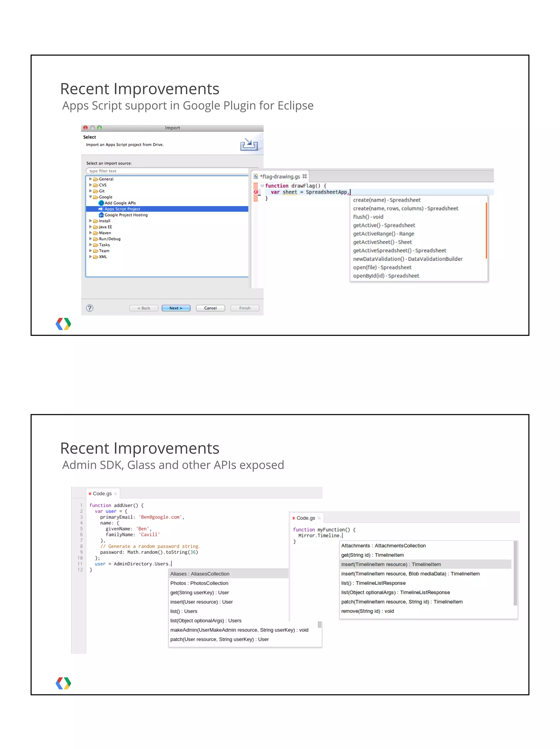This screenshot has width=560, height=749.
Task: Click the Finish button
Action: pos(245,308)
